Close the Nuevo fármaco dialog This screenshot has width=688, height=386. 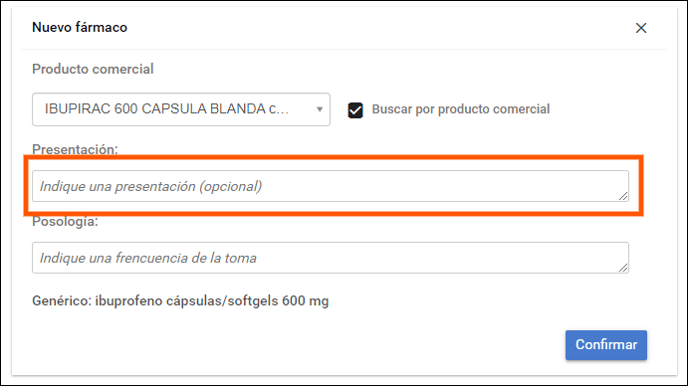click(641, 28)
